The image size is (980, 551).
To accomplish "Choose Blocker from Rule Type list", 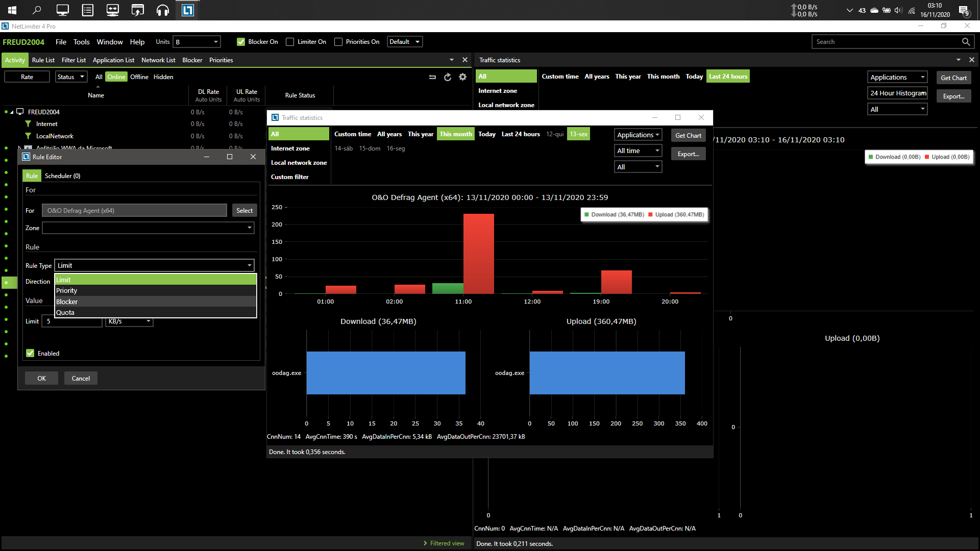I will coord(67,302).
